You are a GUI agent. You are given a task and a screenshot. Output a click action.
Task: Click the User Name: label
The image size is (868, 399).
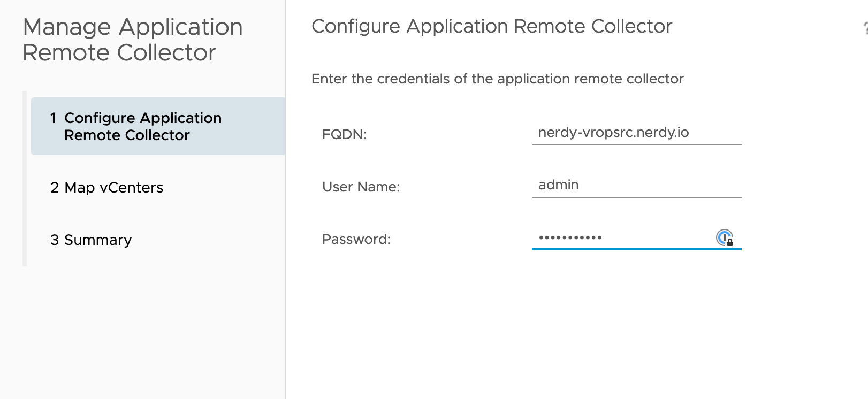(361, 187)
